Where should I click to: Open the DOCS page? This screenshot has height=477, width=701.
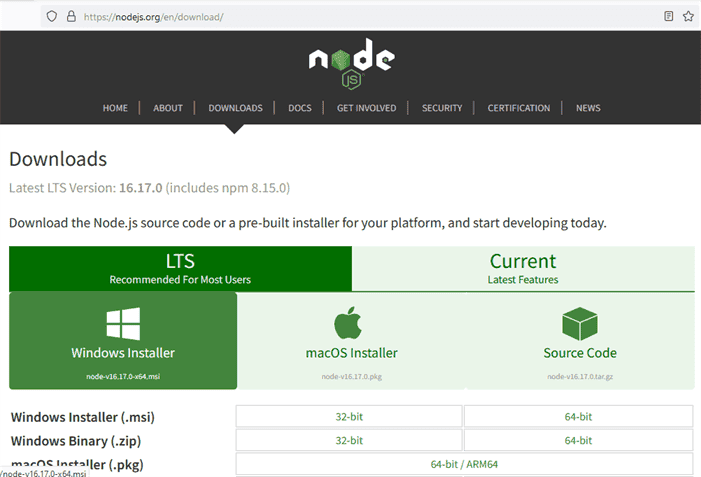pyautogui.click(x=300, y=108)
